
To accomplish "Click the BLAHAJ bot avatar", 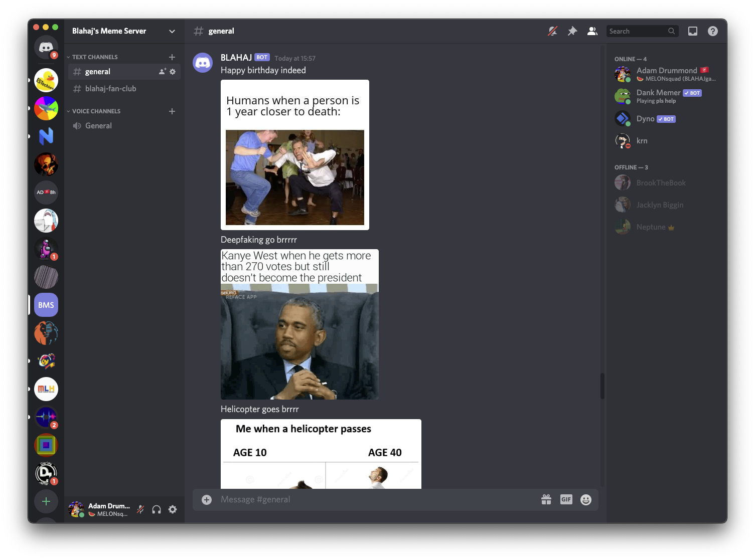I will 203,63.
